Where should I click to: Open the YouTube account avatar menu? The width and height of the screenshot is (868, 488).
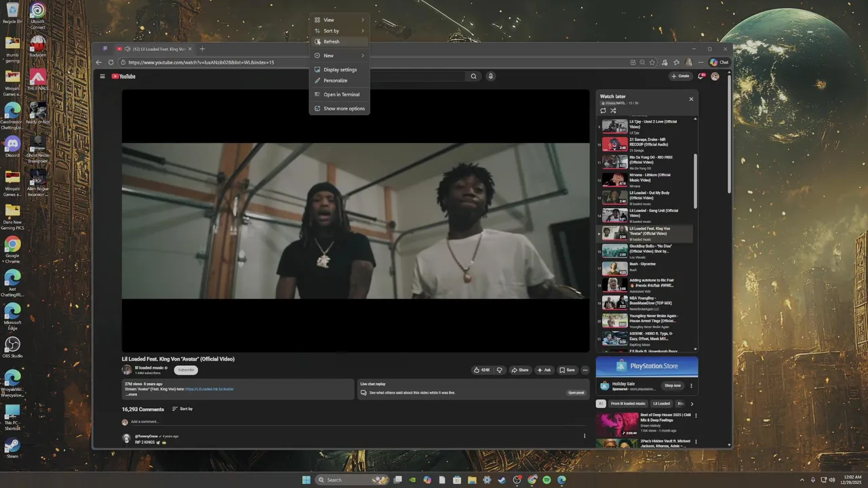(715, 77)
